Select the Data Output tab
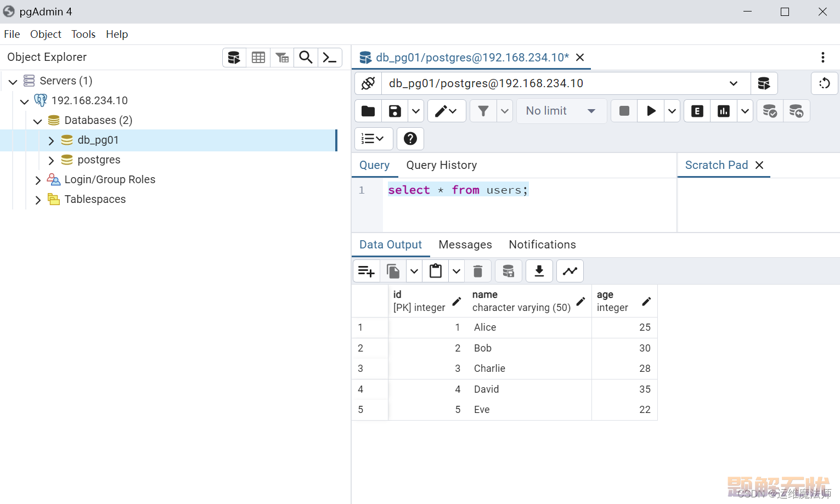840x504 pixels. click(391, 245)
